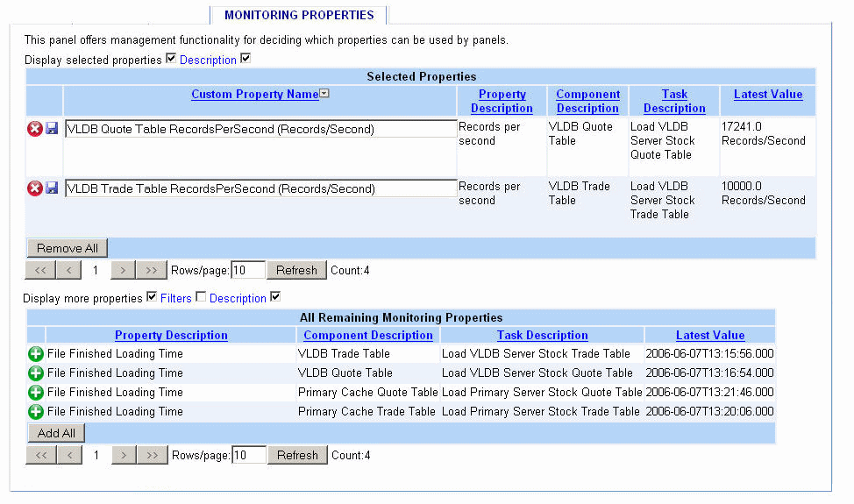
Task: Select timestamp 2006-06-07T13:15:56.000
Action: tap(709, 354)
